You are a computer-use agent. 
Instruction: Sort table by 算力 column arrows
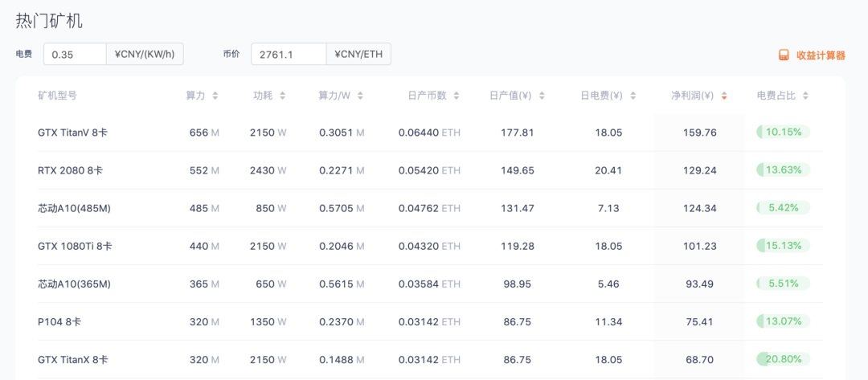coord(215,96)
